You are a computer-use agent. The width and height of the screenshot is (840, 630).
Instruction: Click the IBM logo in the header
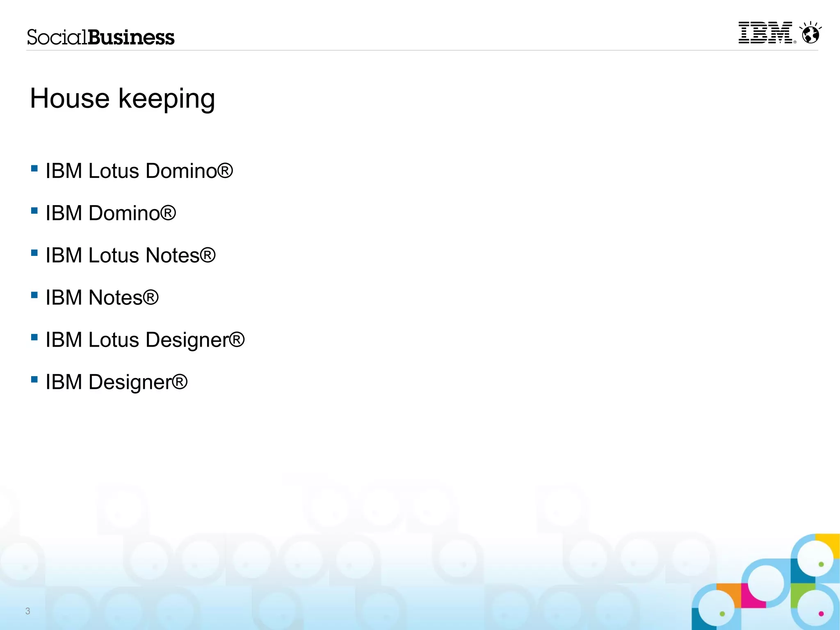click(x=767, y=33)
